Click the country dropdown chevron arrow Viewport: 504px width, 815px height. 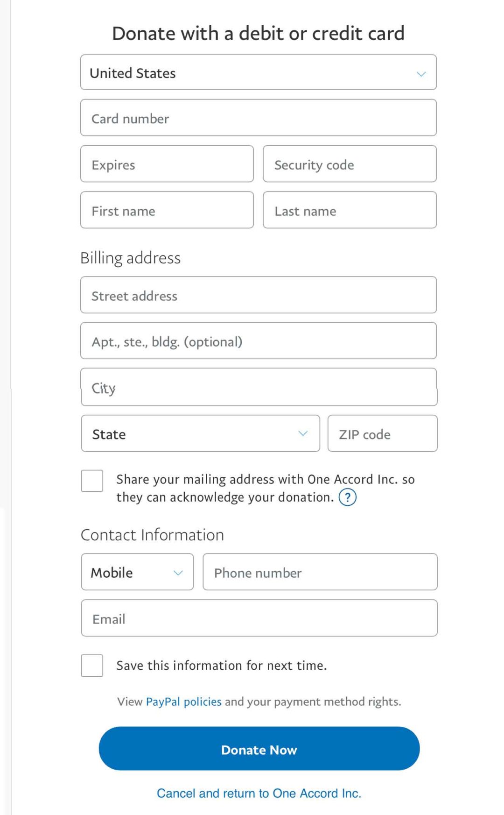pos(421,74)
